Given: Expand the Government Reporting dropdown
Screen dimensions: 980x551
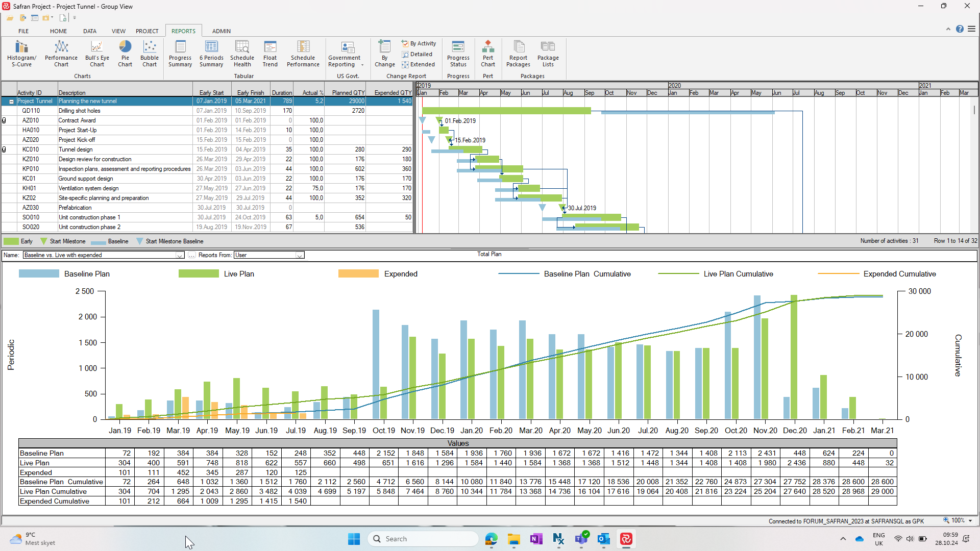Looking at the screenshot, I should (x=362, y=65).
